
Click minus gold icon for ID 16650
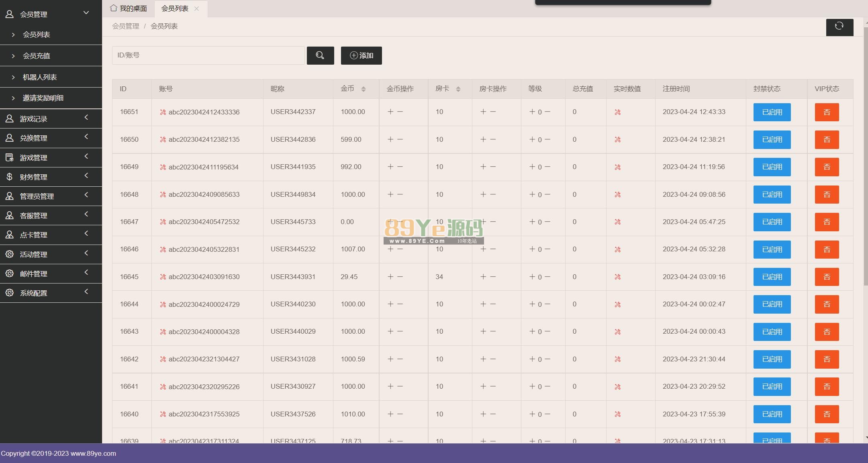tap(400, 139)
